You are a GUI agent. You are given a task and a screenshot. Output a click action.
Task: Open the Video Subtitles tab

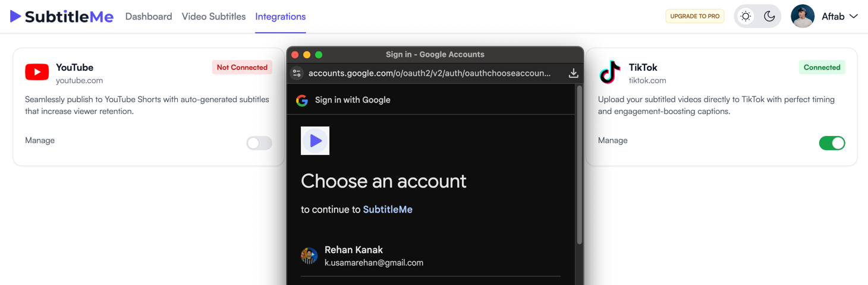pos(213,17)
